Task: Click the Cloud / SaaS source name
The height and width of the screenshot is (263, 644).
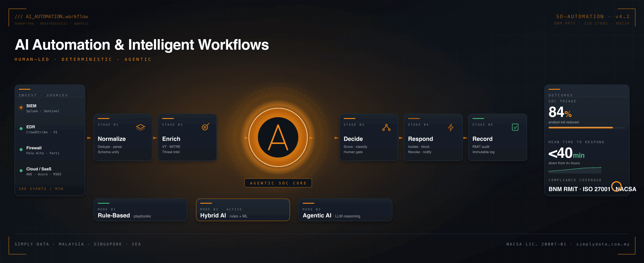Action: pos(39,169)
